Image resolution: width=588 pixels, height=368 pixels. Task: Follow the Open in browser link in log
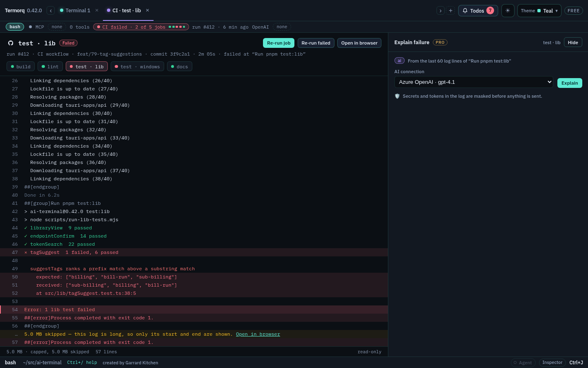coord(258,334)
